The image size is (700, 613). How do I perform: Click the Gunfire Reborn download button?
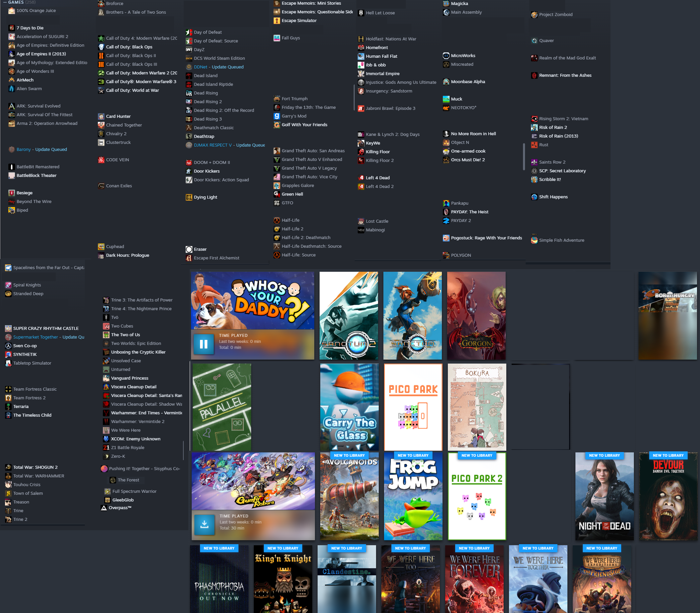[204, 525]
